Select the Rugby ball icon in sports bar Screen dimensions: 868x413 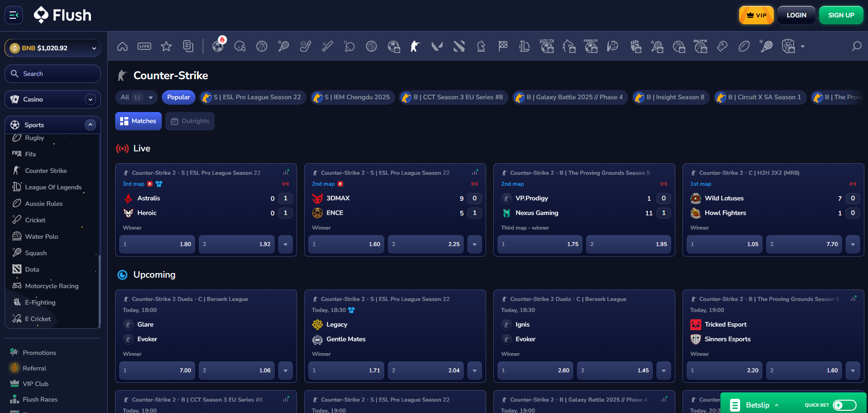[x=744, y=46]
